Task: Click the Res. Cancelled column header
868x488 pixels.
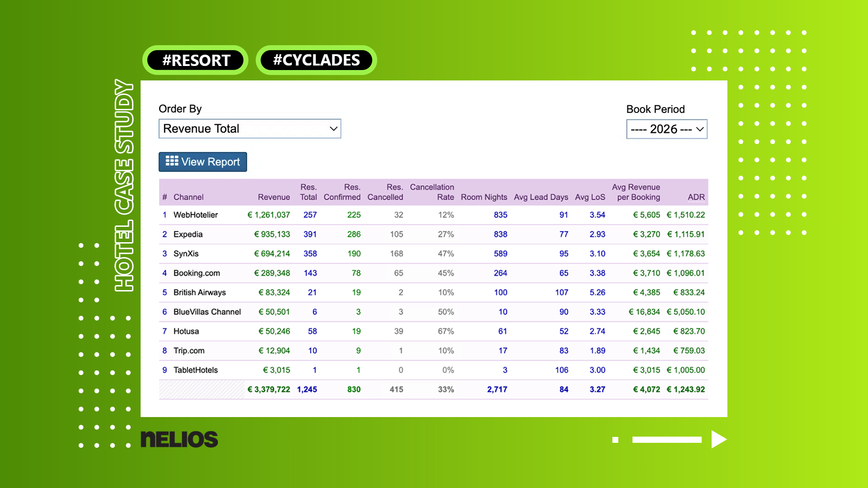Action: click(x=385, y=192)
